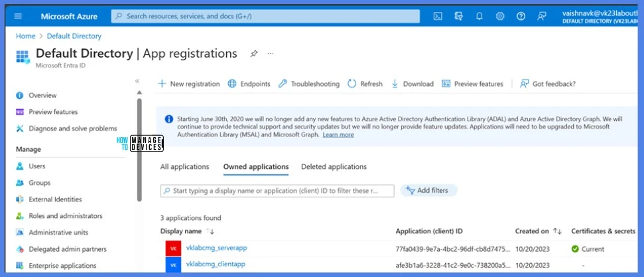Open Administrative units

coord(58,233)
